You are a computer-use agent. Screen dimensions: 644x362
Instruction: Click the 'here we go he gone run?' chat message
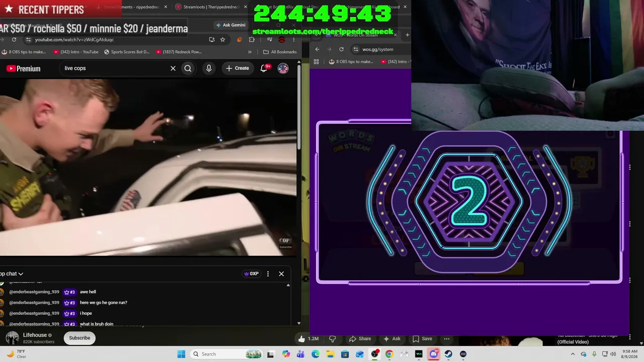click(103, 303)
